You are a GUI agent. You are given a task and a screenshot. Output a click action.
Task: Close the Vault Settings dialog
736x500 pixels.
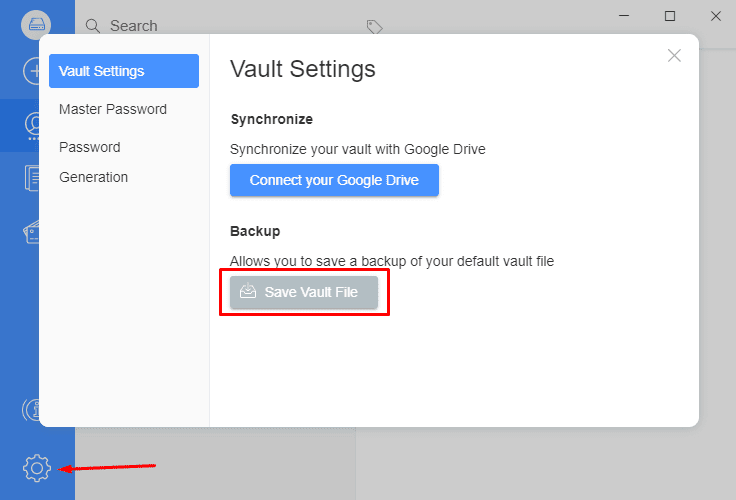[x=674, y=55]
